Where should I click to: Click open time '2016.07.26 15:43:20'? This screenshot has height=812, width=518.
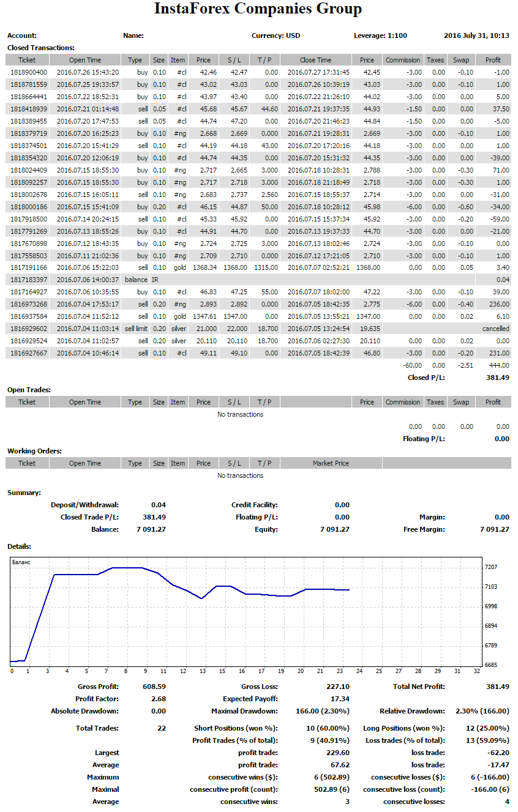tap(88, 72)
